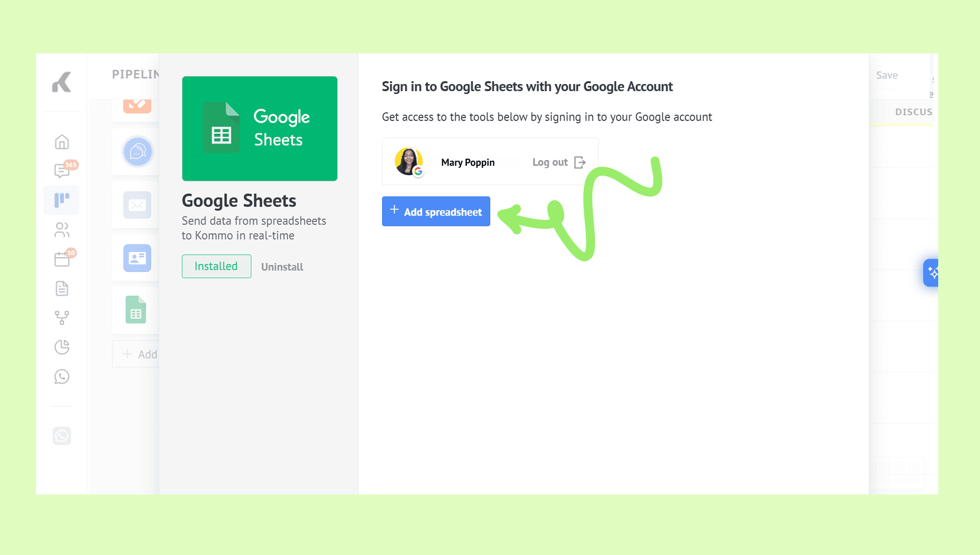The height and width of the screenshot is (555, 980).
Task: Click the Log out exit arrow icon
Action: tap(579, 163)
